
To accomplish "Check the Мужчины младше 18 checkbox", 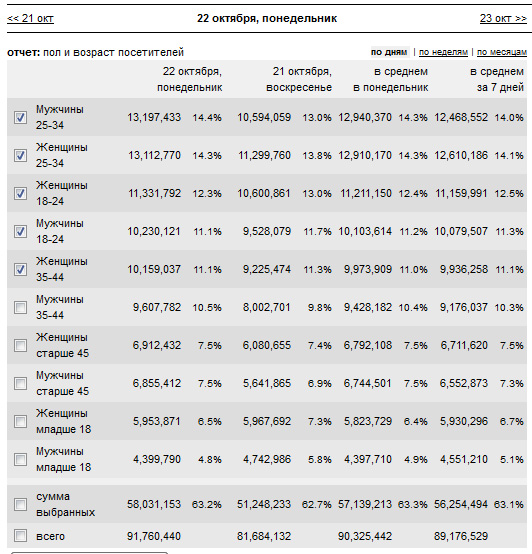I will pyautogui.click(x=20, y=459).
